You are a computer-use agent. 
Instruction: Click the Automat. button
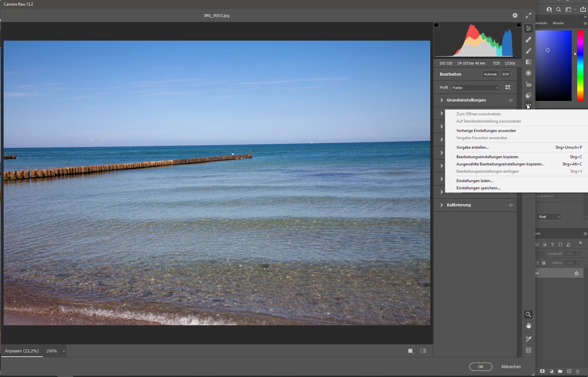point(490,74)
